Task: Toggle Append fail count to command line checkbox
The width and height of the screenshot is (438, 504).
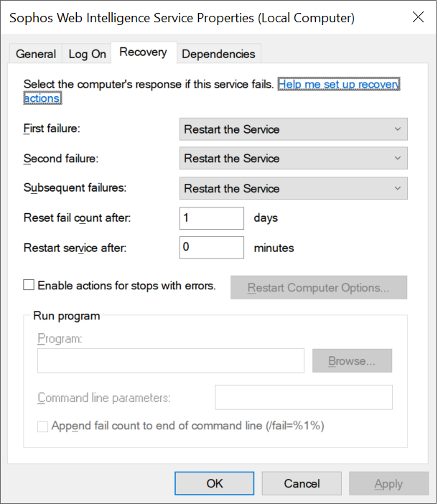Action: coord(43,427)
